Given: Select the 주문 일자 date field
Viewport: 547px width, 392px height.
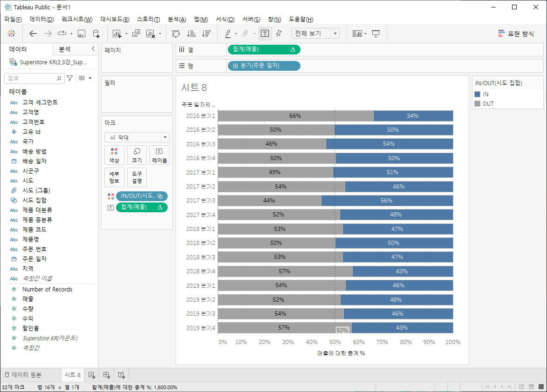Looking at the screenshot, I should coord(34,259).
